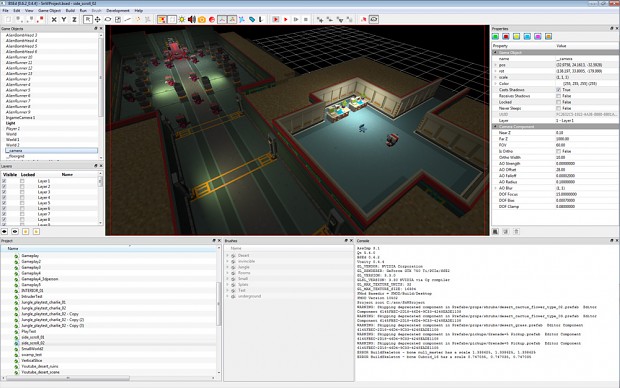Expand the underground brush group
This screenshot has height=388, width=620.
click(x=227, y=296)
